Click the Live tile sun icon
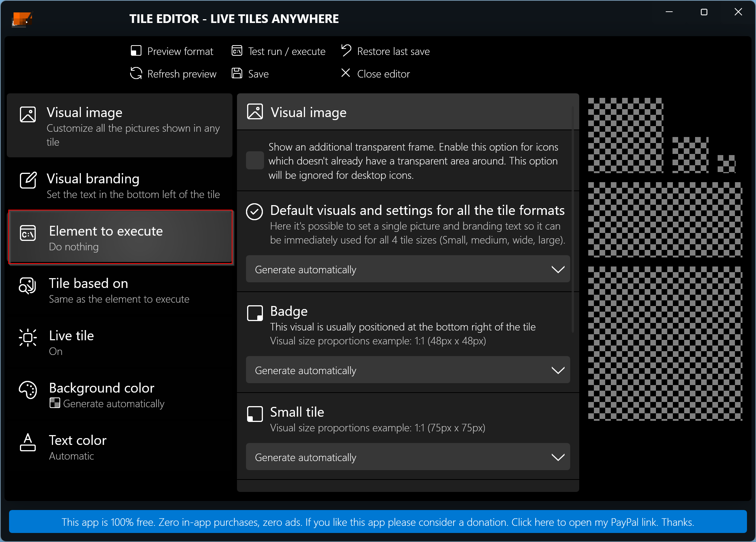Image resolution: width=756 pixels, height=542 pixels. 28,338
